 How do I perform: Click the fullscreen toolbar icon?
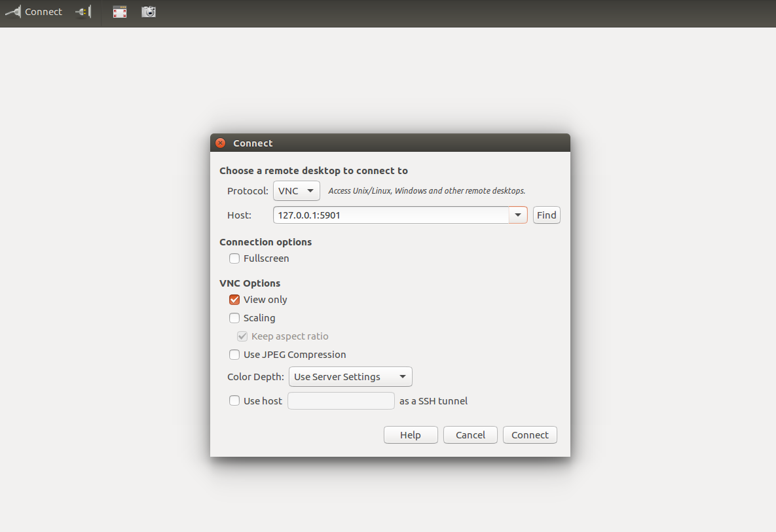pos(119,12)
